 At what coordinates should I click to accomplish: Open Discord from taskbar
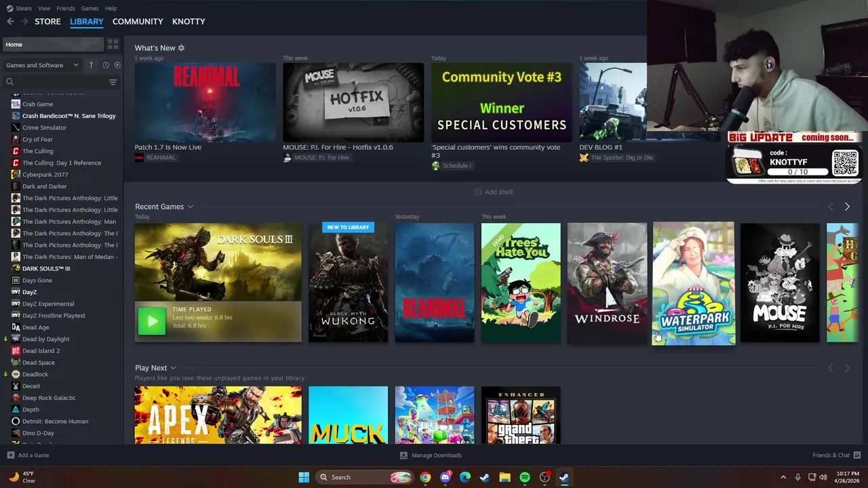[445, 477]
